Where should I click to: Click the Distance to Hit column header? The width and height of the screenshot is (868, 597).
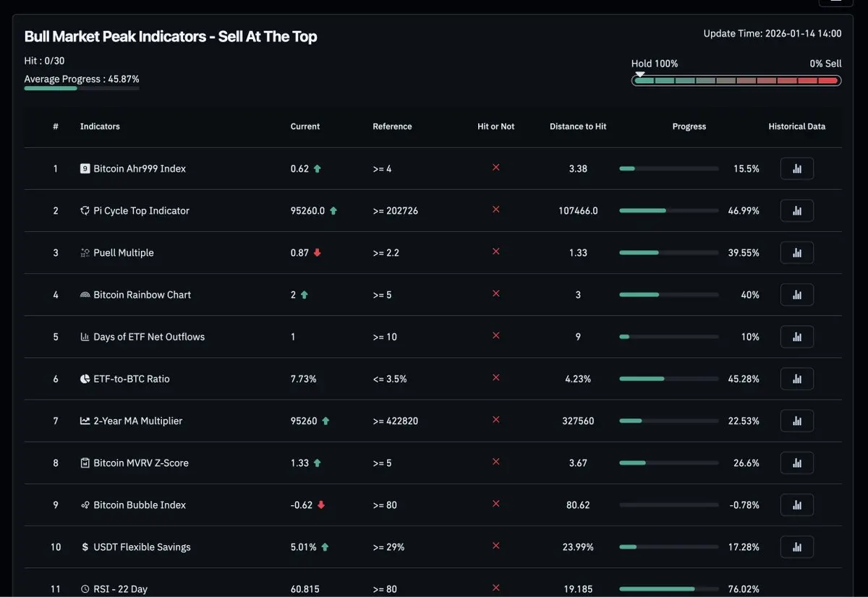pos(578,126)
